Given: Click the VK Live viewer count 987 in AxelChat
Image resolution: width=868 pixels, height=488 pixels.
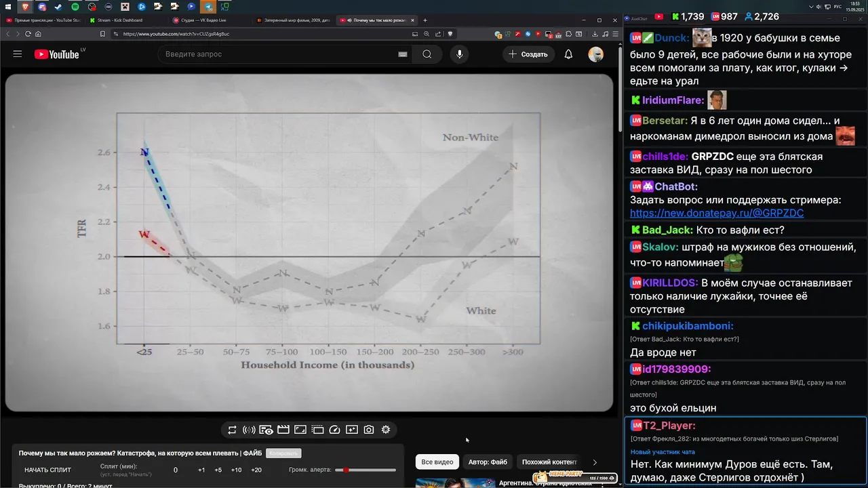Looking at the screenshot, I should click(x=724, y=17).
